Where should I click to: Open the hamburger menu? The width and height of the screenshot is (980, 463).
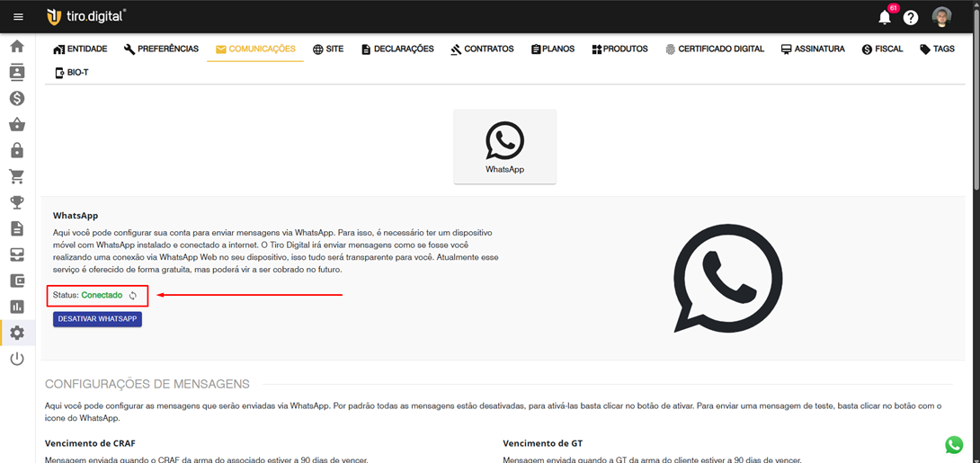(x=18, y=17)
